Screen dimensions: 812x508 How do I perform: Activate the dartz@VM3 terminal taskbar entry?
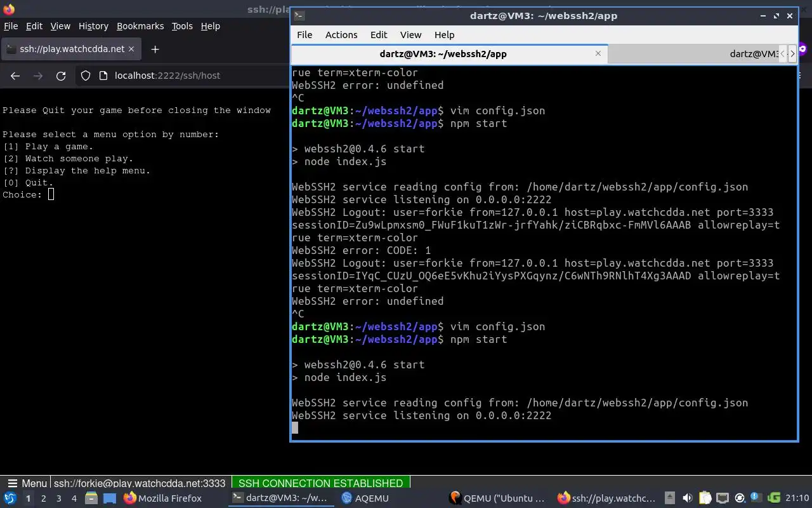280,498
